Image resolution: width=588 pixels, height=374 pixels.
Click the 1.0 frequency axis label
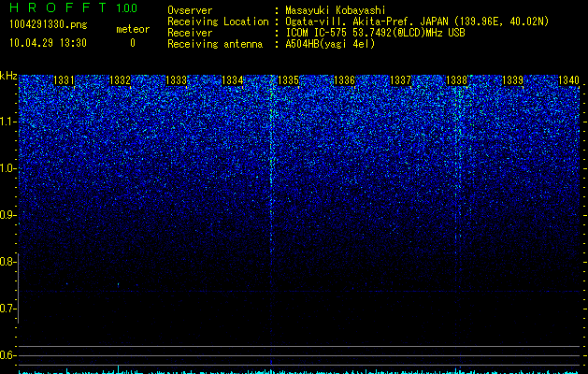pos(7,169)
